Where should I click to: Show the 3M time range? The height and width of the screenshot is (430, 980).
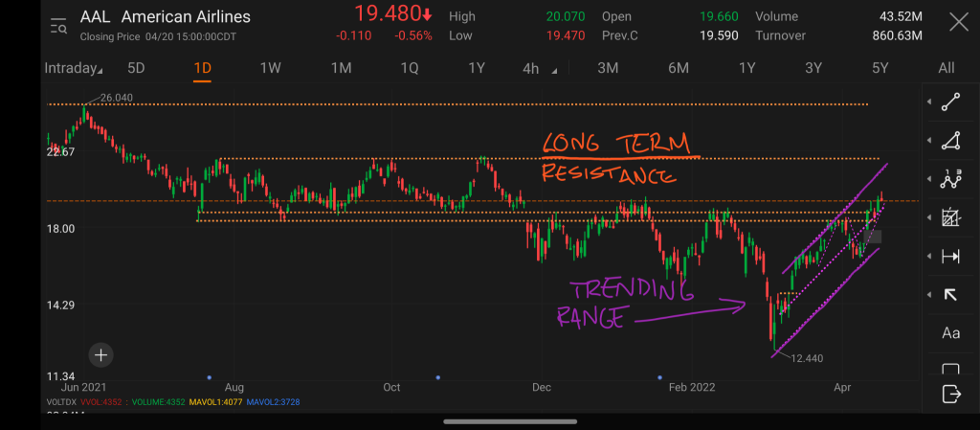pyautogui.click(x=608, y=68)
